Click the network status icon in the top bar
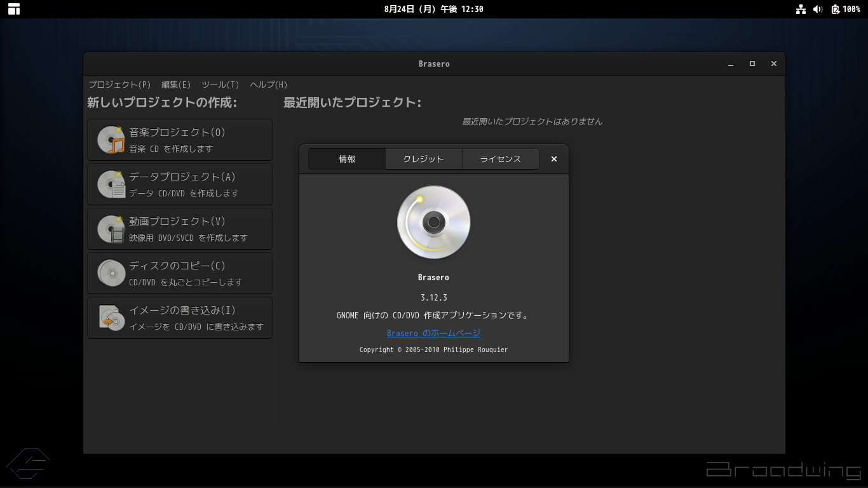 click(801, 9)
